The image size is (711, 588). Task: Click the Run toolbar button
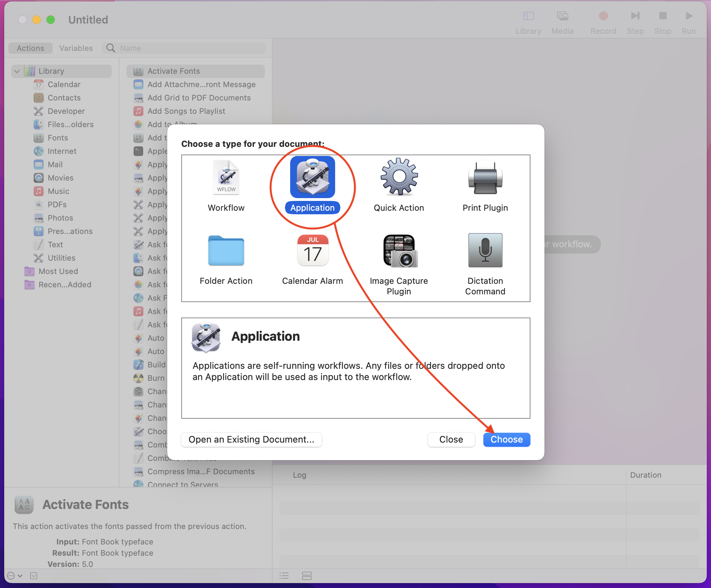click(689, 22)
